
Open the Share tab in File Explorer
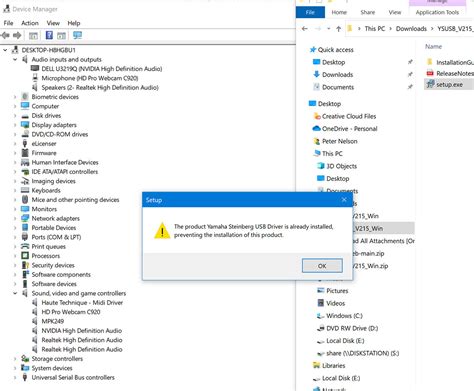(368, 12)
